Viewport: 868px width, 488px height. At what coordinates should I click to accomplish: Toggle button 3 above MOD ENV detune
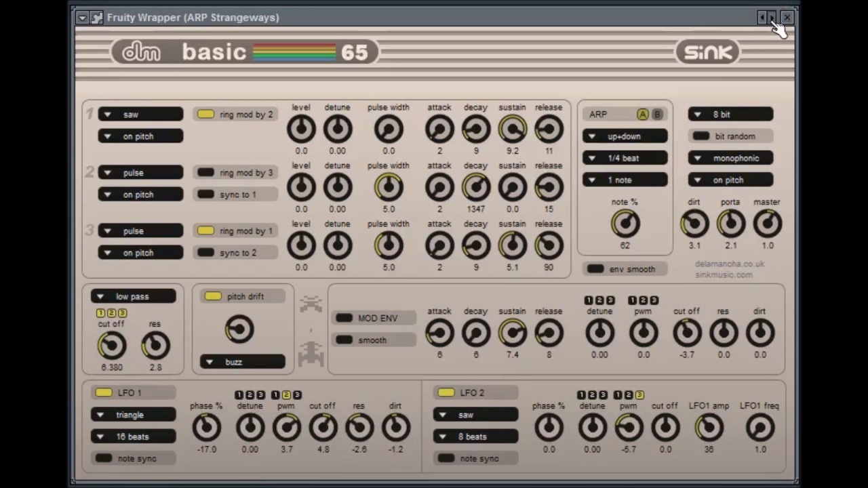point(610,300)
